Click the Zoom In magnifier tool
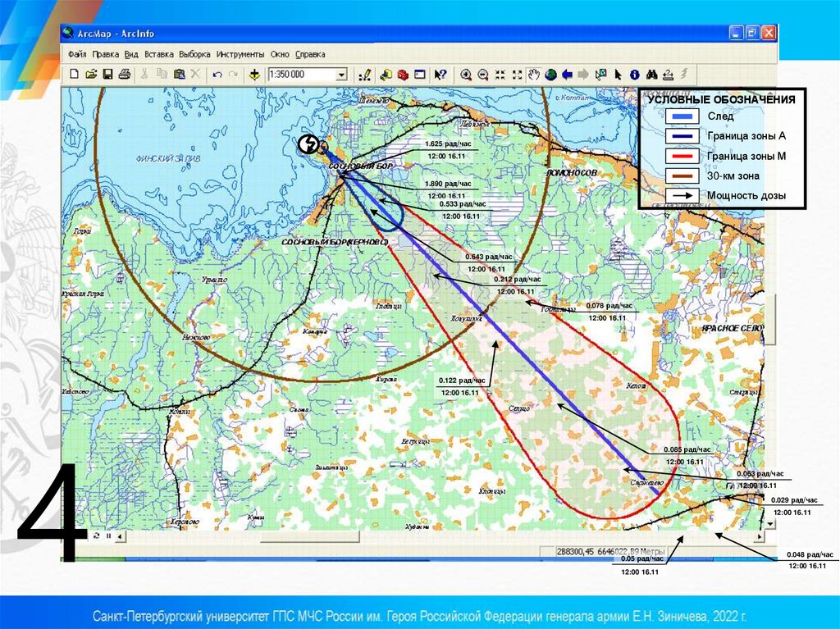 click(x=466, y=75)
